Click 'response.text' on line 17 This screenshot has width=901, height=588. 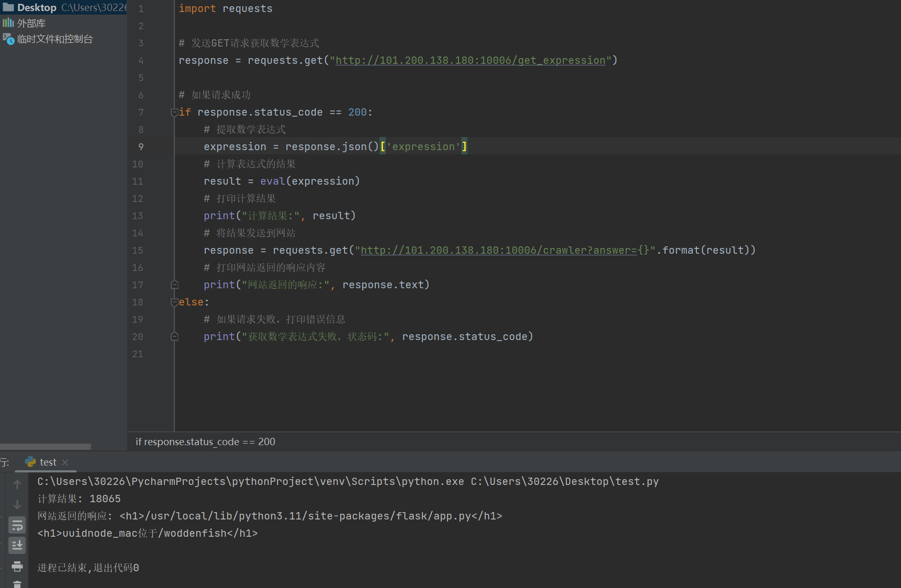pyautogui.click(x=383, y=285)
